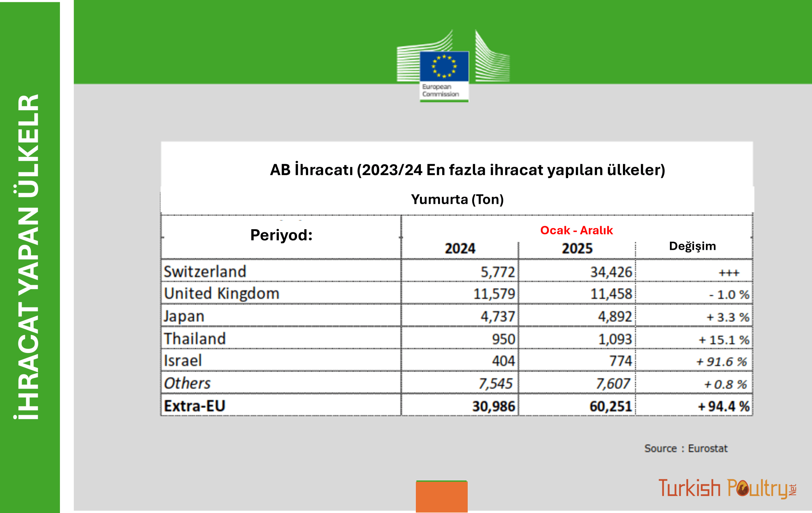The image size is (812, 513).
Task: Select Extra-EU 2025 total 60,251
Action: pos(611,406)
